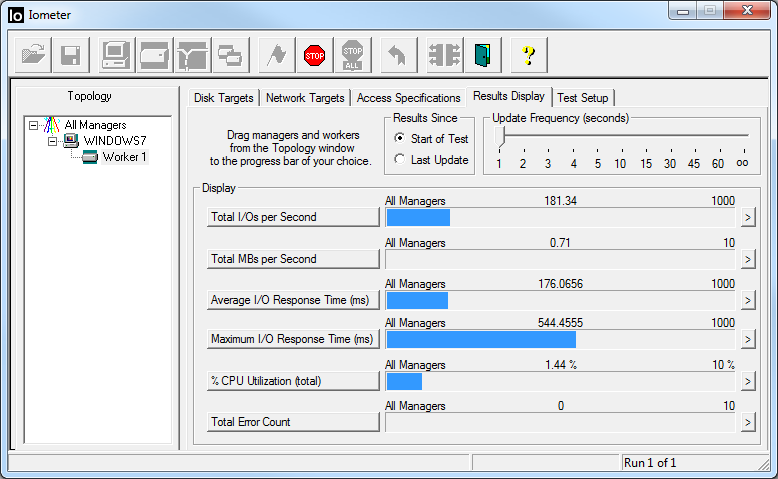Exit Iometer green door icon
Viewport: 778px width, 479px height.
483,55
